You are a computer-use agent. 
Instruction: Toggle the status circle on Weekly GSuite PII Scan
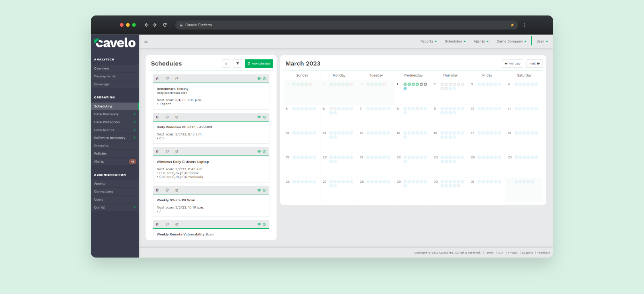pos(264,190)
